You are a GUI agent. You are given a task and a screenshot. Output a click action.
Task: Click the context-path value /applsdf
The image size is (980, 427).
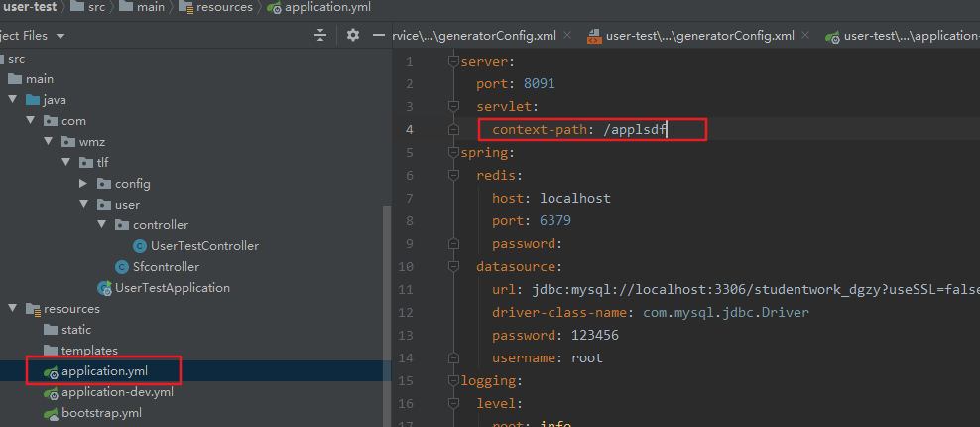click(635, 130)
